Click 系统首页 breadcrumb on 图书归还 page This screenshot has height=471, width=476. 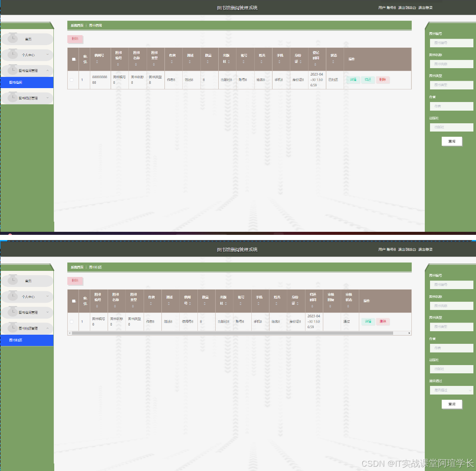[x=77, y=267]
